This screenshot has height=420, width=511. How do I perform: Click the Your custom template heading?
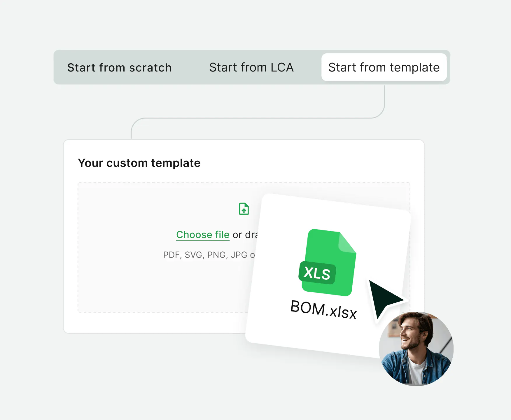point(139,163)
